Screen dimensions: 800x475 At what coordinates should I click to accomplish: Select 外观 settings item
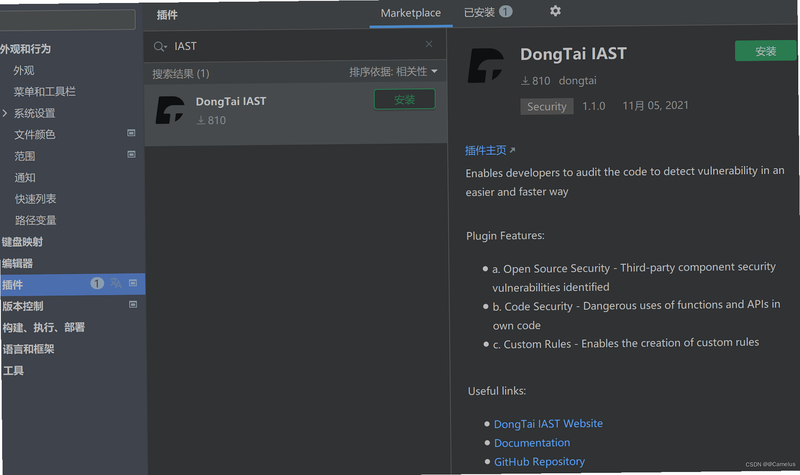tap(24, 70)
